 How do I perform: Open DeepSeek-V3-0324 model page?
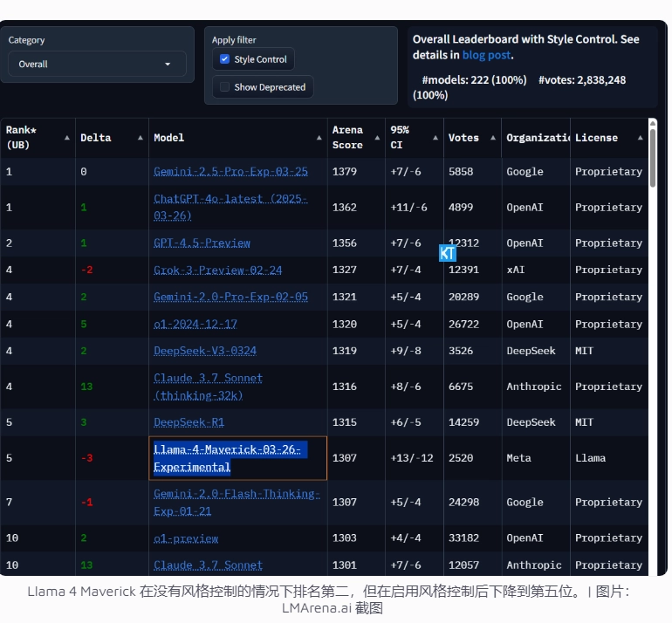205,351
